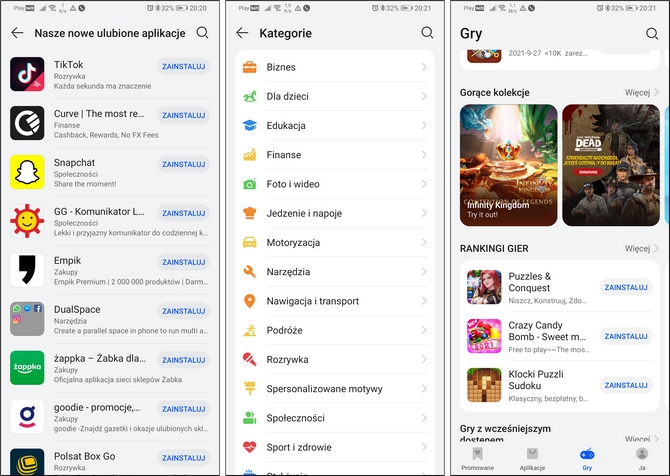Tap the Biznes briefcase icon
The image size is (670, 476).
(x=250, y=67)
